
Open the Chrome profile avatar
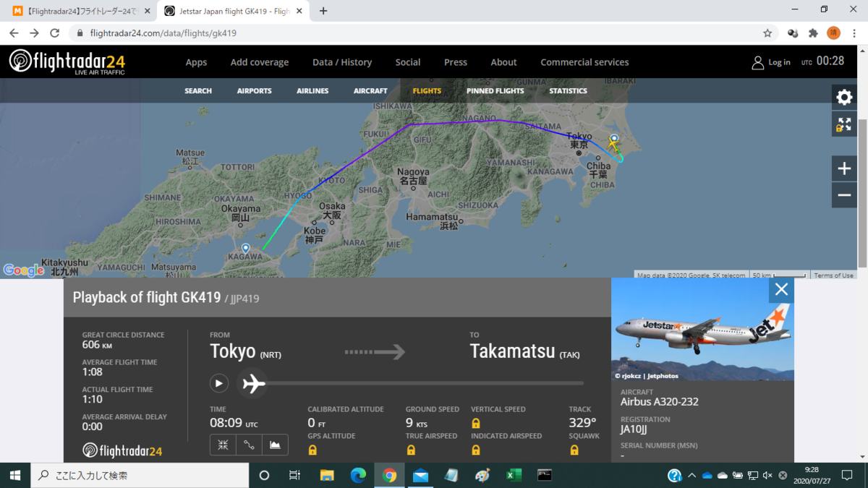coord(833,33)
